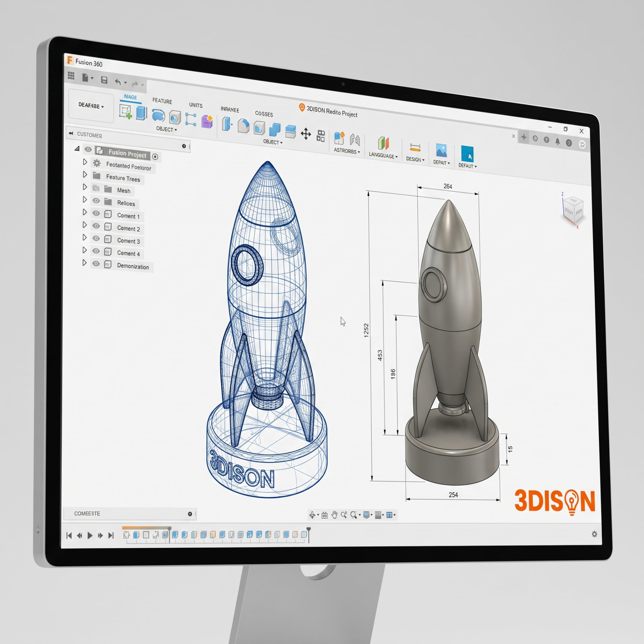Click the align squares grid icon
644x644 pixels.
pyautogui.click(x=321, y=136)
